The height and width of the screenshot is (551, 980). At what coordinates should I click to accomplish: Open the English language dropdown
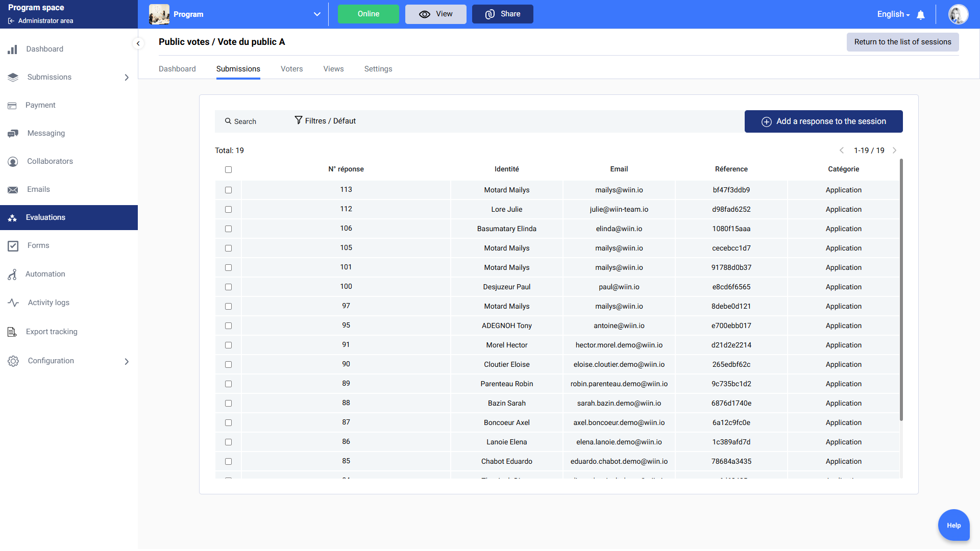893,14
